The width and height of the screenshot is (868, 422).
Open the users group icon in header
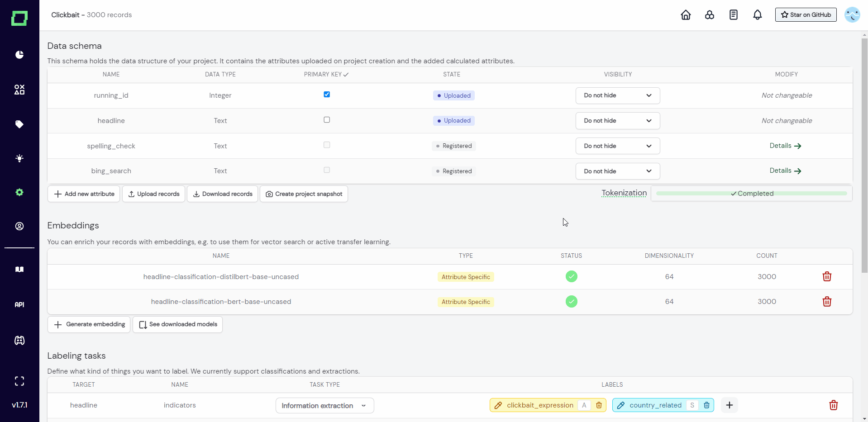710,15
